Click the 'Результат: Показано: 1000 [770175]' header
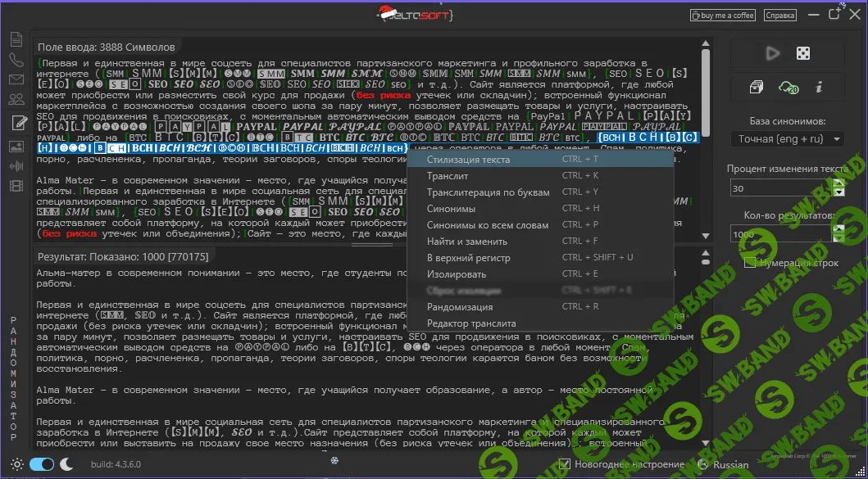Screen dimensions: 868x479 tap(123, 256)
